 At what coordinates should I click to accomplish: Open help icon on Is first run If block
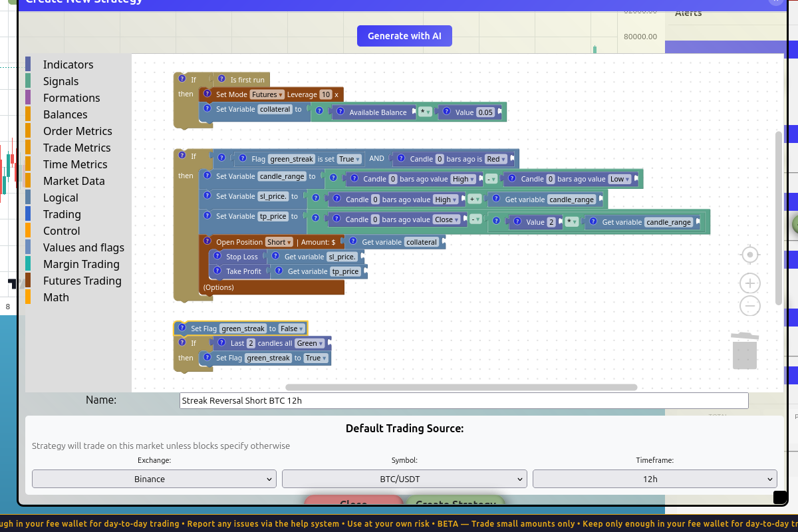(182, 79)
